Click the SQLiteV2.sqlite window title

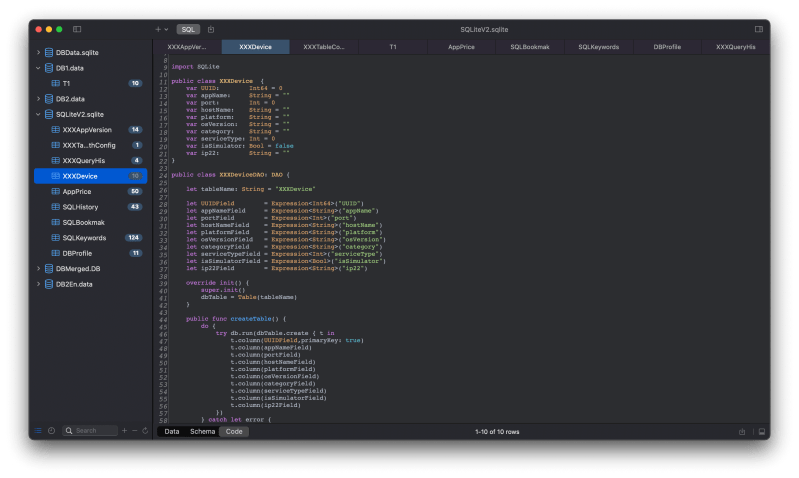pyautogui.click(x=484, y=30)
